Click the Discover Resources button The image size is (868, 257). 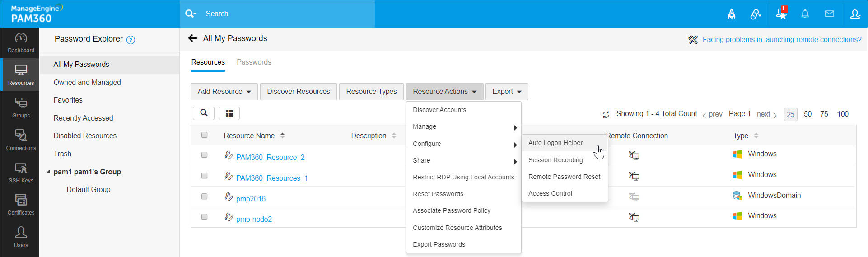click(x=299, y=92)
